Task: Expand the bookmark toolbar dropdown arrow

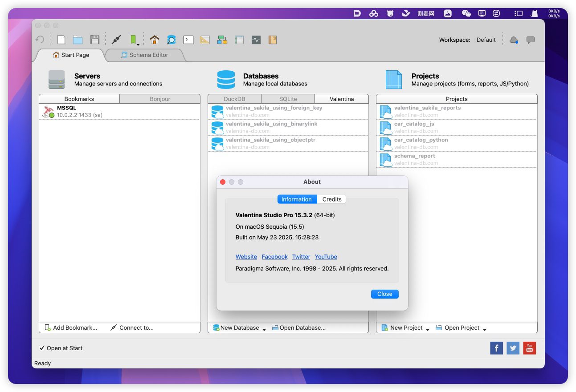Action: coord(138,44)
